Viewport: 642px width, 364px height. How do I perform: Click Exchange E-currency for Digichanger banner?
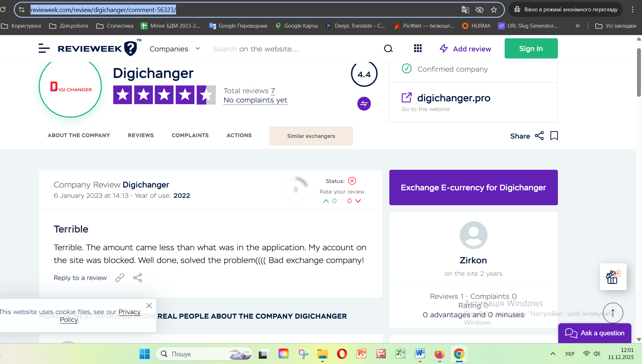click(473, 187)
